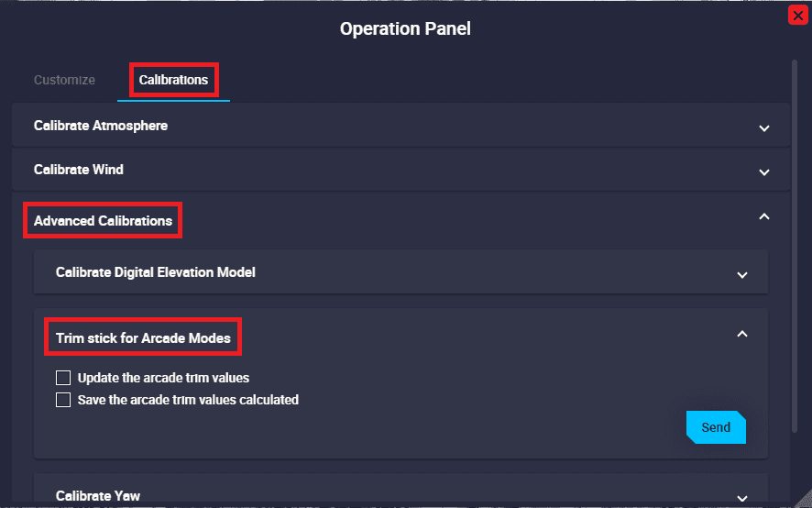Click the Calibrate Atmosphere section title
Image resolution: width=812 pixels, height=508 pixels.
point(101,126)
